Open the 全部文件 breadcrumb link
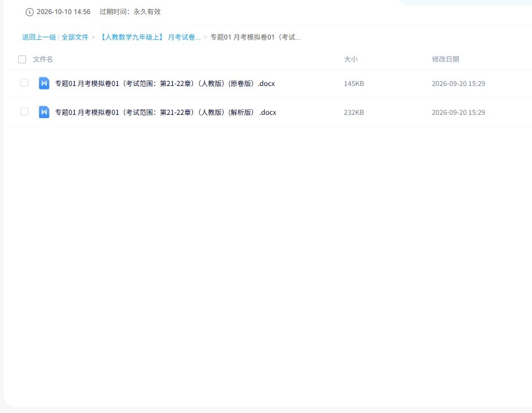The image size is (532, 413). click(75, 37)
